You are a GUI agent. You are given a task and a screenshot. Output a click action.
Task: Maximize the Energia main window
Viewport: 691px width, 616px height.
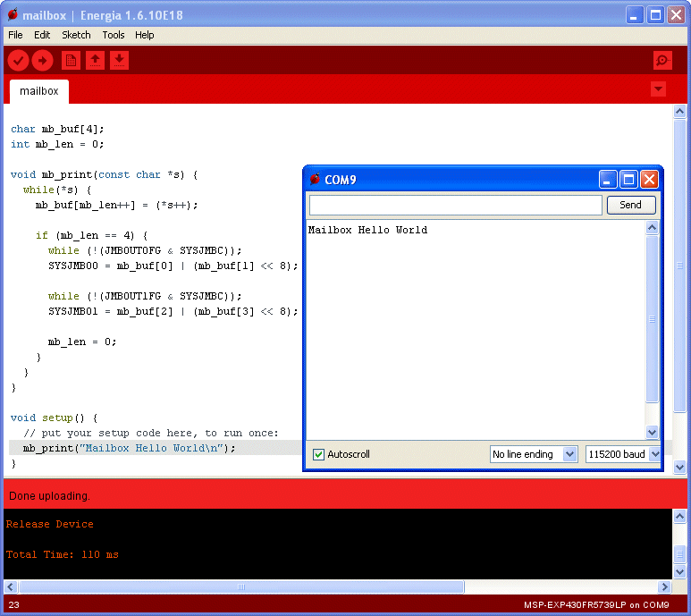[x=655, y=15]
